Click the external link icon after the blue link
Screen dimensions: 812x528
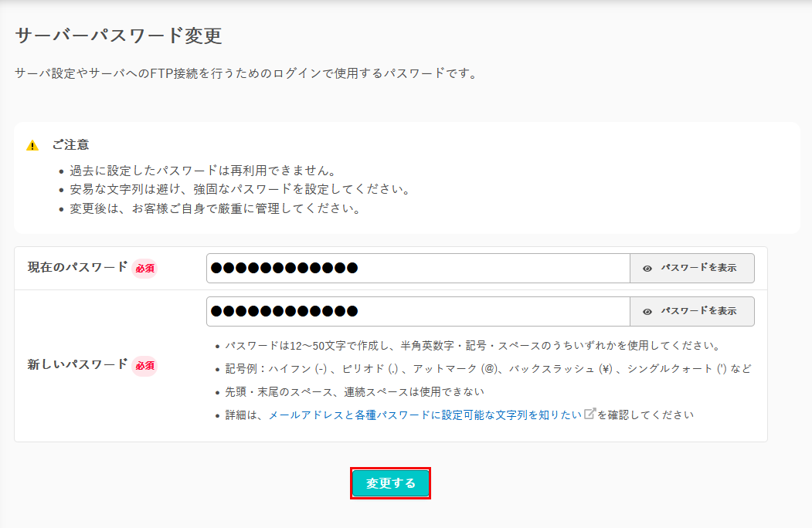589,414
